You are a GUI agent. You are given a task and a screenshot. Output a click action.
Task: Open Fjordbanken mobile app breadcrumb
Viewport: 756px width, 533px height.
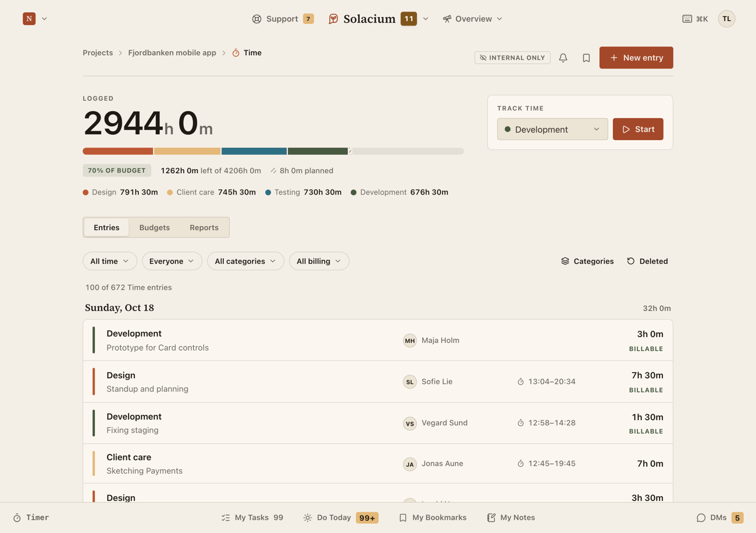point(172,53)
